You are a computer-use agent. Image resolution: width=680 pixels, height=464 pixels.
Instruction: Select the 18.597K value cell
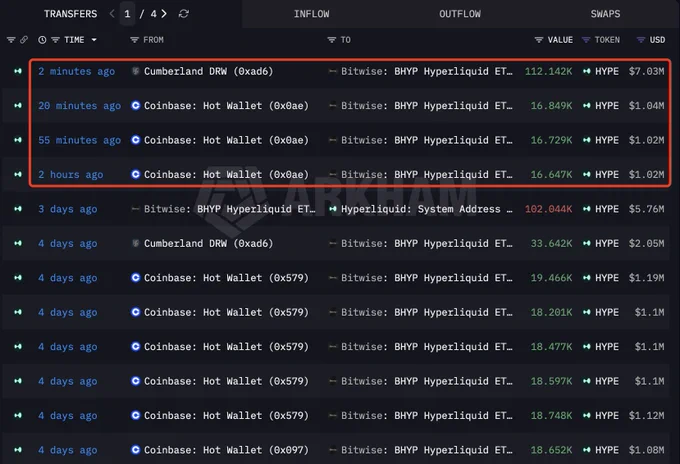(x=552, y=381)
